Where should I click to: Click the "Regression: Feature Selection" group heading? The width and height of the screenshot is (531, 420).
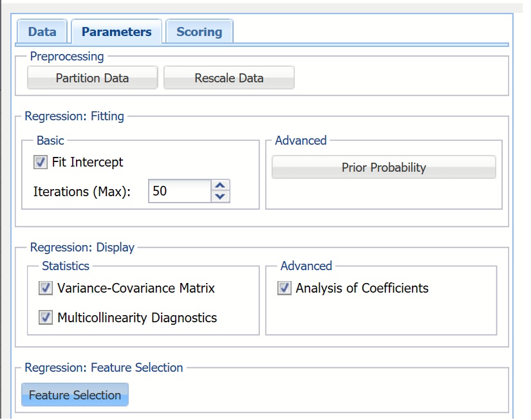pos(104,367)
